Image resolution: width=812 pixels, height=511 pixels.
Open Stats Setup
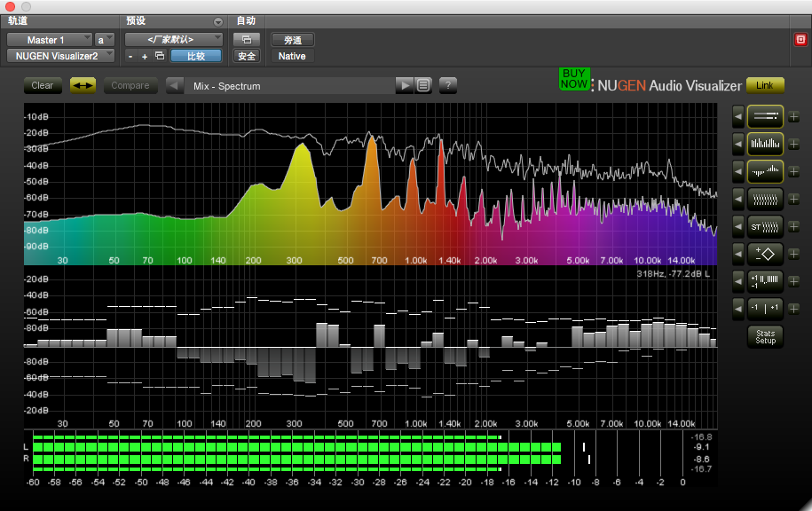765,337
